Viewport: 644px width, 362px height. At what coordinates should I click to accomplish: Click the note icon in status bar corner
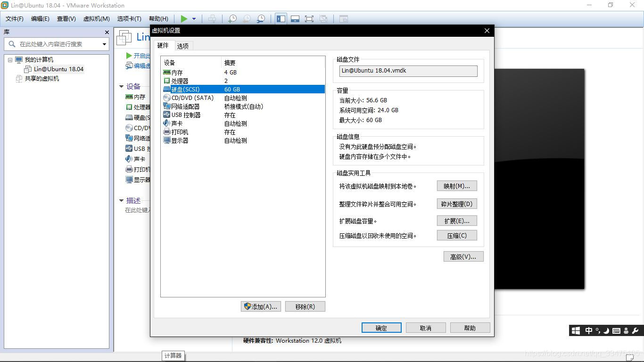630,358
